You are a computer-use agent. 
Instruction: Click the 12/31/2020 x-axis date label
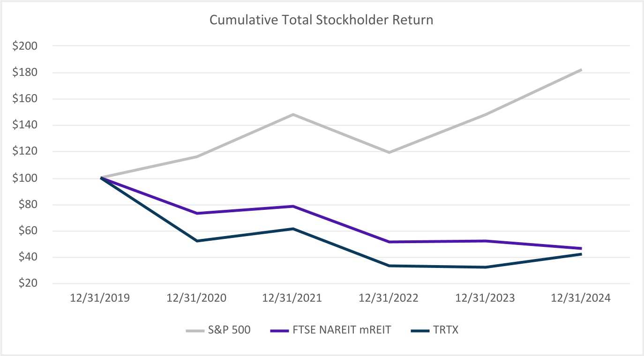[x=197, y=299]
